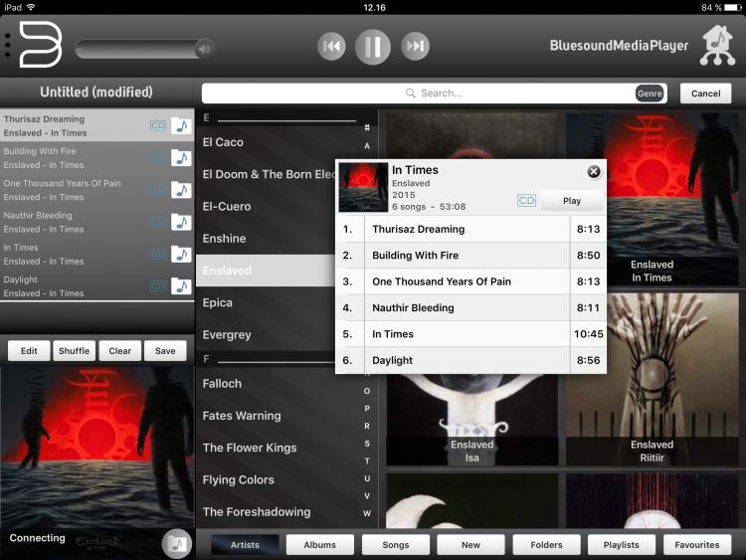Image resolution: width=746 pixels, height=560 pixels.
Task: Open the Folders tab
Action: click(x=546, y=545)
